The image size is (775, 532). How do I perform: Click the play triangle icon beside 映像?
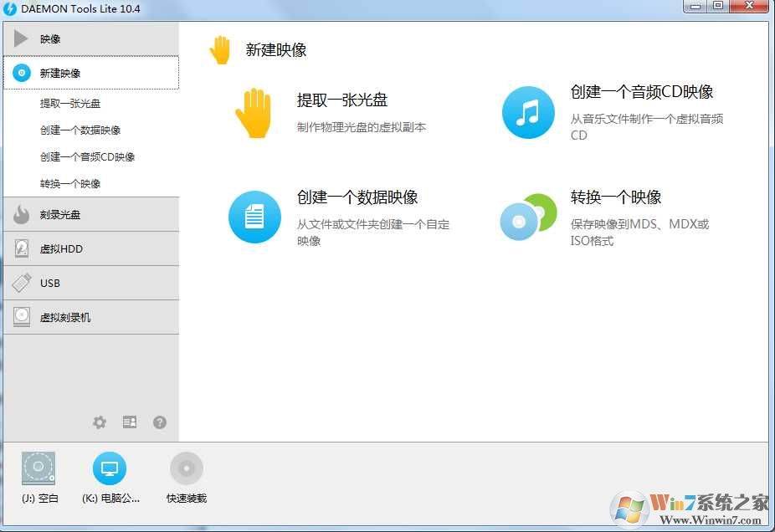click(21, 38)
